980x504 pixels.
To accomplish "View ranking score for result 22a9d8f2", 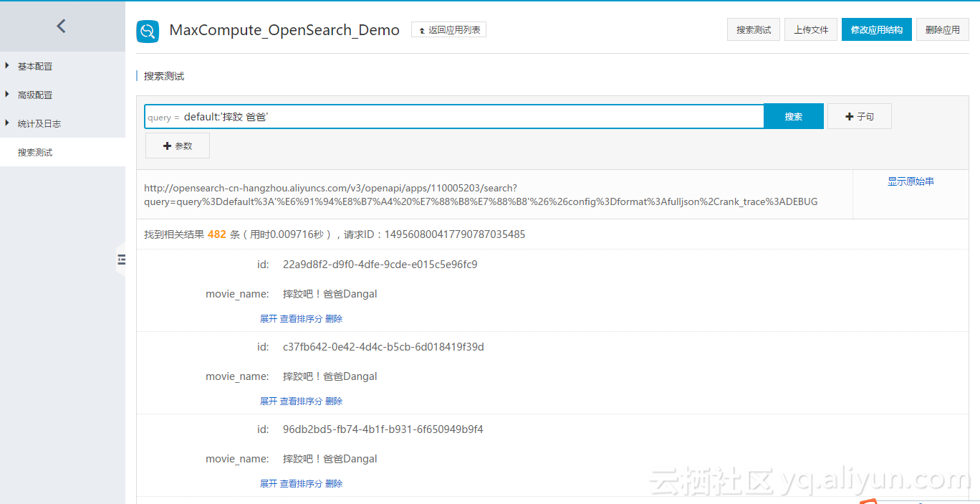I will pos(301,319).
